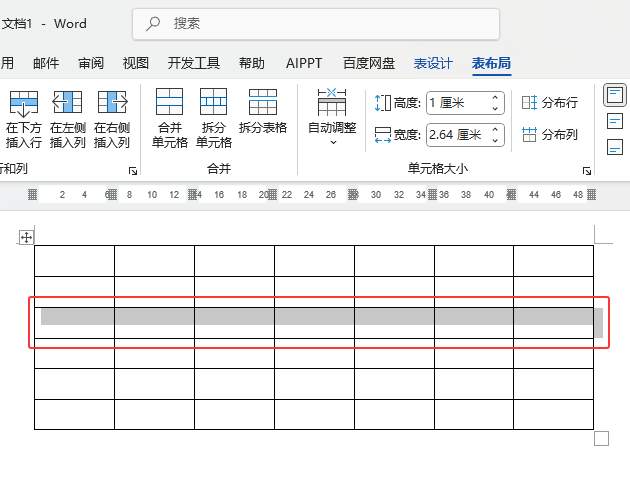630x482 pixels.
Task: Click last cell of the table's bottom row
Action: [x=553, y=414]
